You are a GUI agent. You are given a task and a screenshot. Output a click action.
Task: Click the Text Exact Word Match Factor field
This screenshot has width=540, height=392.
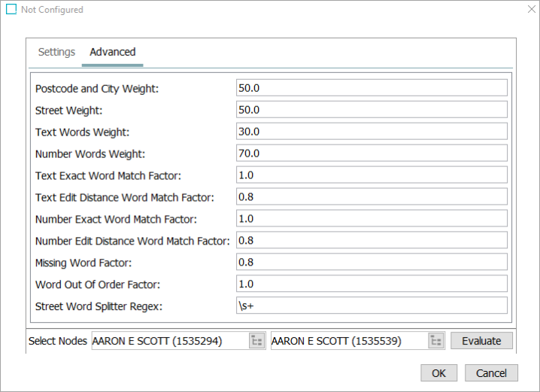[x=372, y=175]
